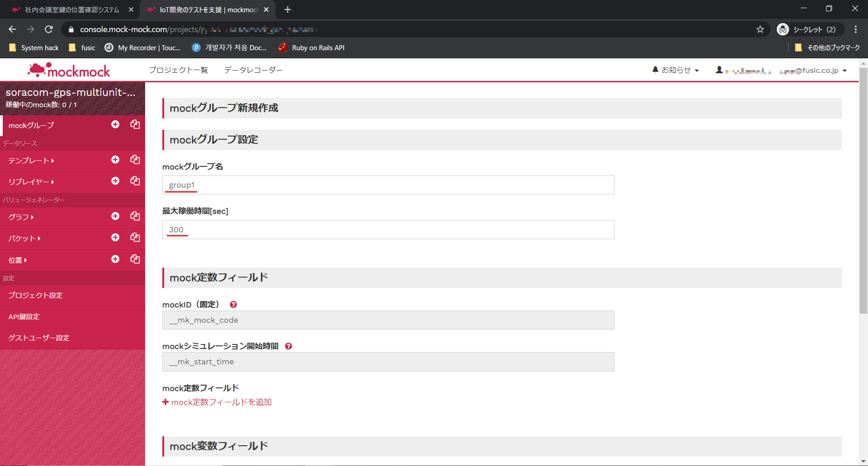The height and width of the screenshot is (466, 868).
Task: Expand the リプレイヤー sidebar section
Action: [31, 182]
